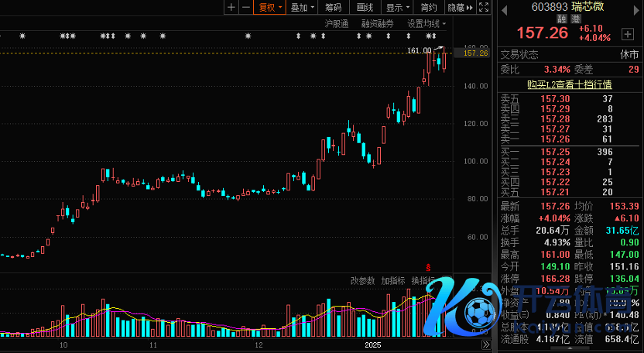Viewport: 644px width, 353px height.
Task: Open the 显示 display dropdown
Action: pos(397,8)
